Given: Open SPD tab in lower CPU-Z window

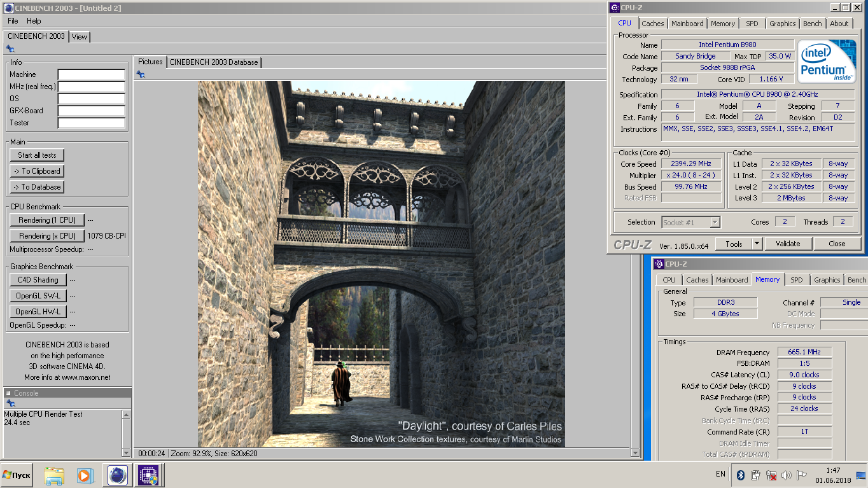Looking at the screenshot, I should point(797,280).
